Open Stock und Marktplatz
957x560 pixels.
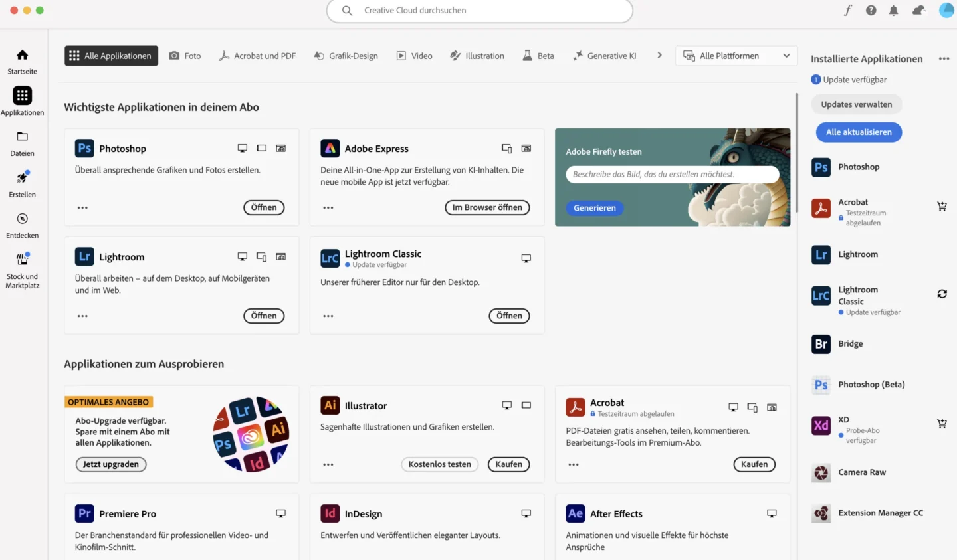point(22,260)
